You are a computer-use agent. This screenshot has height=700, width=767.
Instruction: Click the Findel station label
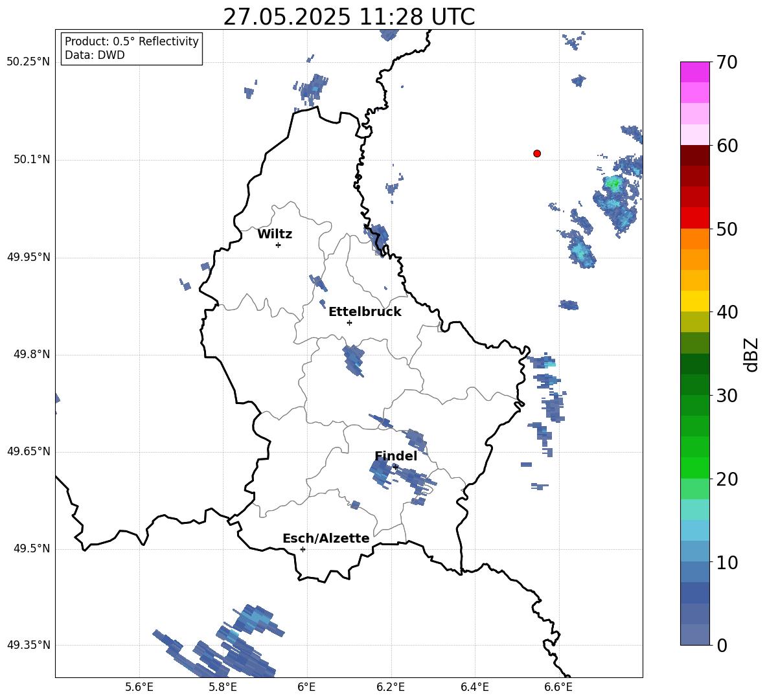click(x=396, y=456)
